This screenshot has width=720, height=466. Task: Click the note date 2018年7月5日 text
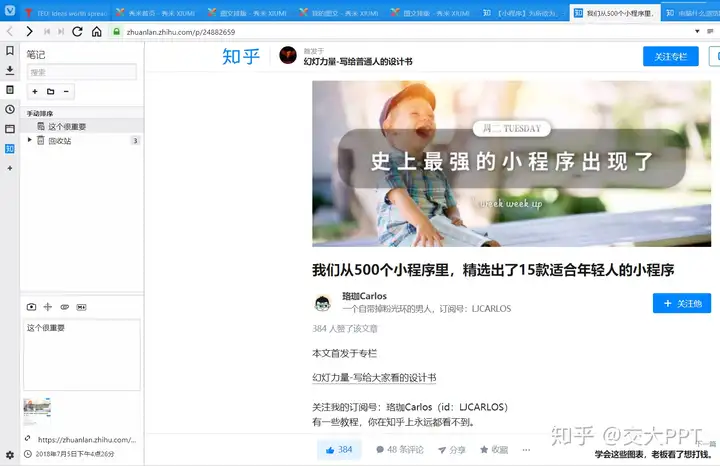coord(75,454)
